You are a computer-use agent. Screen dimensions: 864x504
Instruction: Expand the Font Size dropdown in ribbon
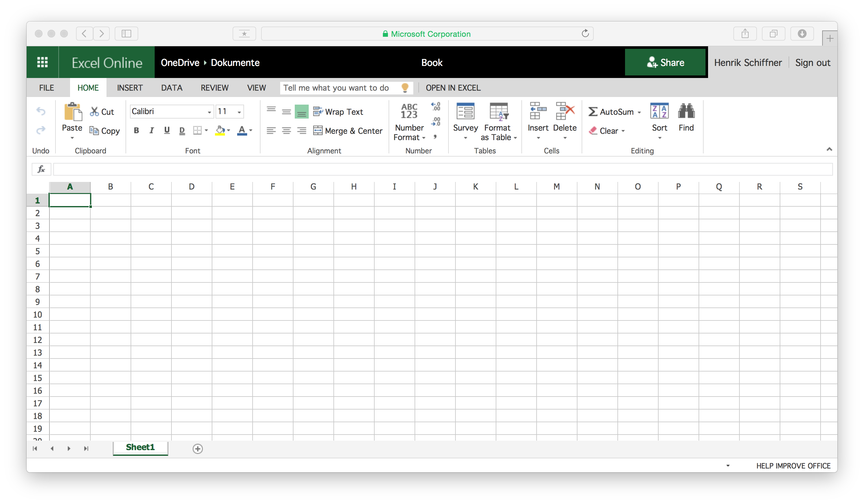(240, 112)
